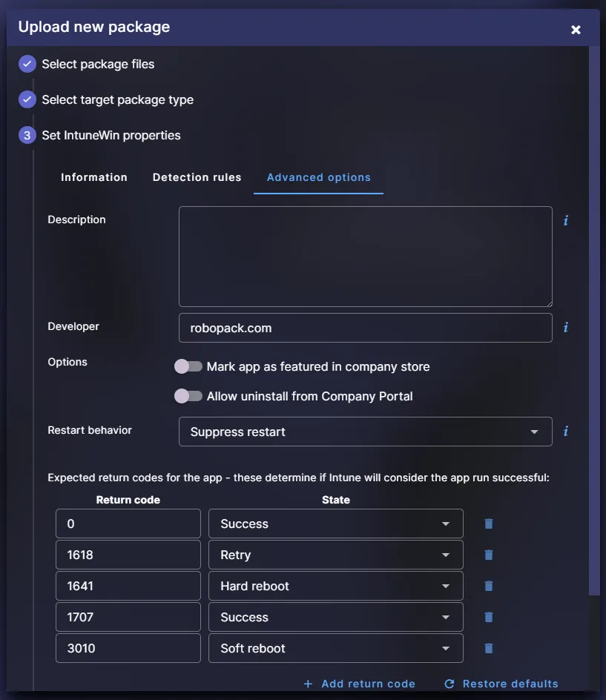Show info for the Developer field
606x700 pixels.
566,327
